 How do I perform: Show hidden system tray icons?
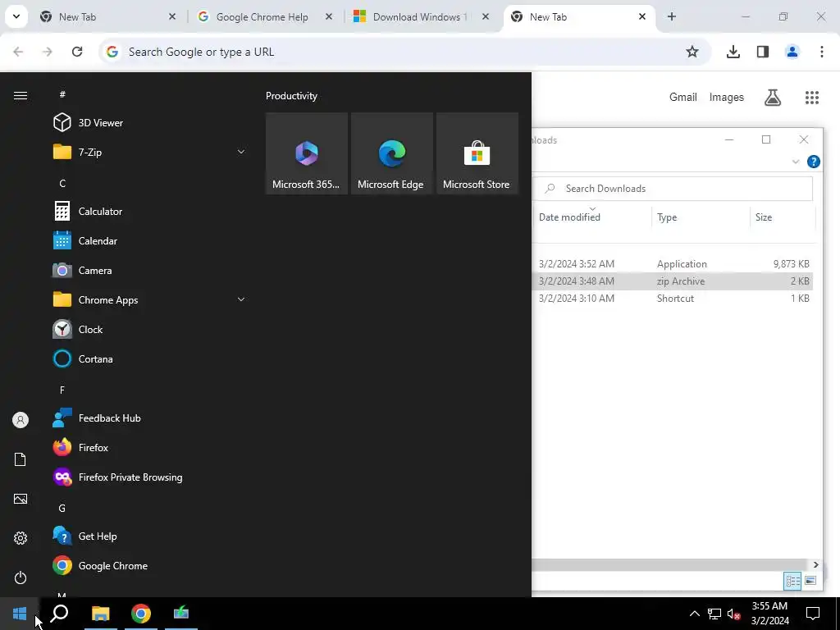coord(694,614)
